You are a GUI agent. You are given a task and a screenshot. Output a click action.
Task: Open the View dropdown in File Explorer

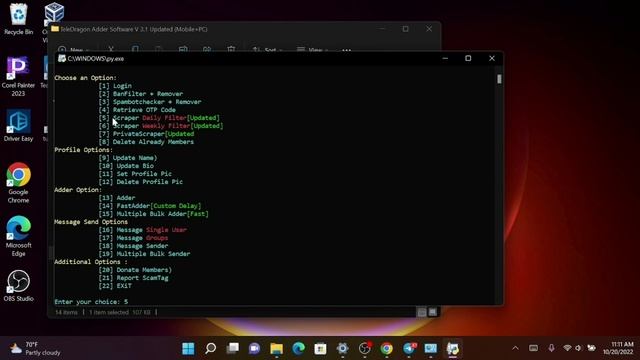pos(312,50)
